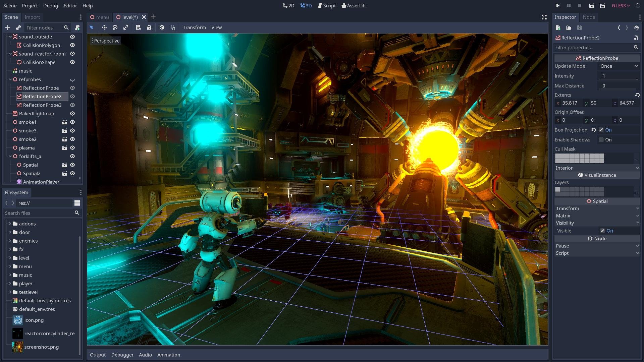Click the Animation tab at bottom panel

tap(168, 355)
